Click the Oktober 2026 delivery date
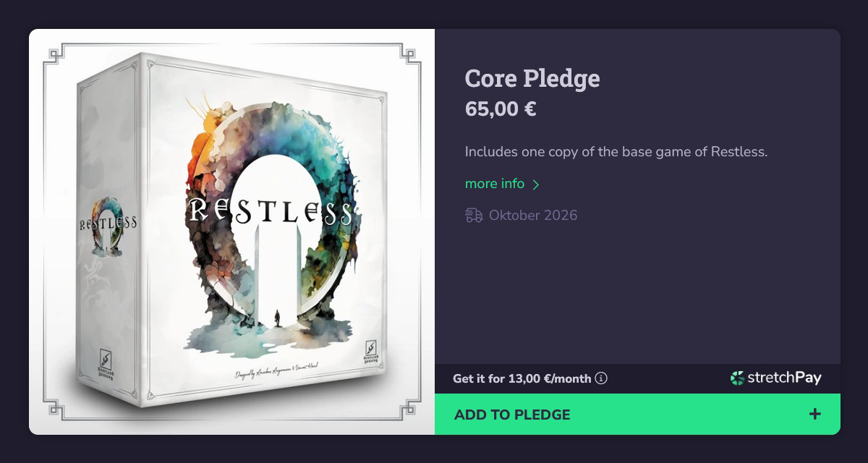Screen dimensions: 868x463 tap(533, 215)
